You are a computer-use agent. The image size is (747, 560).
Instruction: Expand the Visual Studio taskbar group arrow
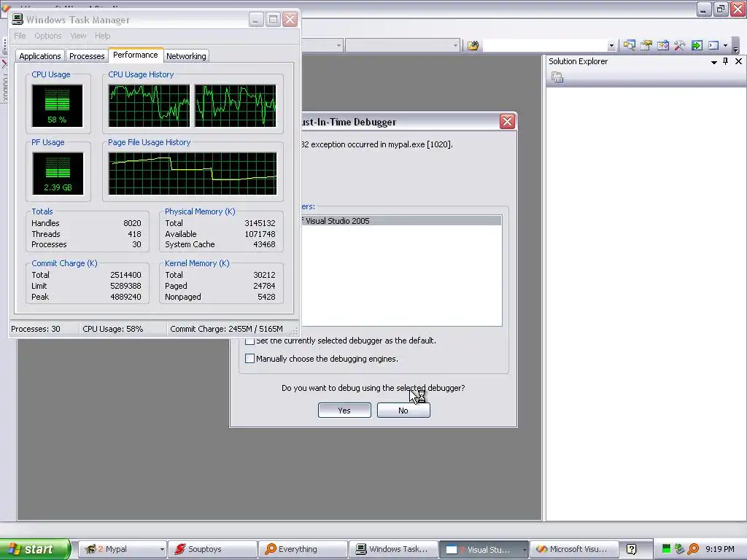(524, 550)
